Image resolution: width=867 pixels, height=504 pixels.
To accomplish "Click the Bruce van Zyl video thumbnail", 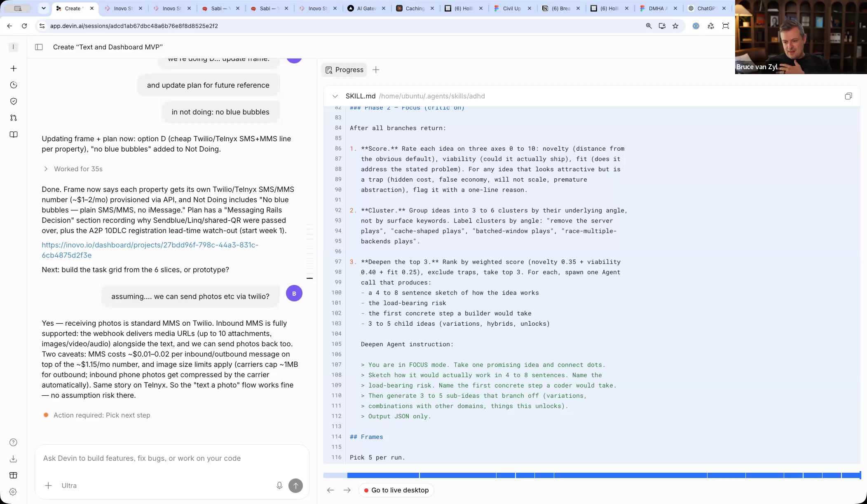I will click(801, 37).
